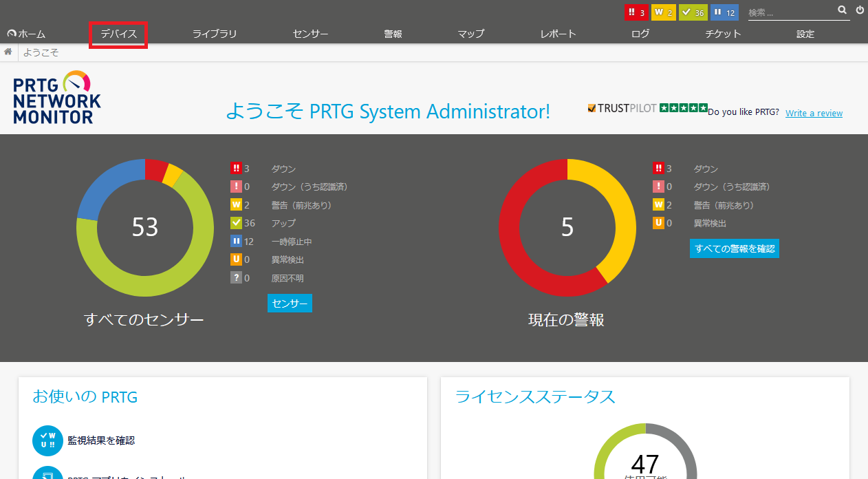Click the 現在の警報 chart title
This screenshot has height=479, width=868.
coord(566,319)
